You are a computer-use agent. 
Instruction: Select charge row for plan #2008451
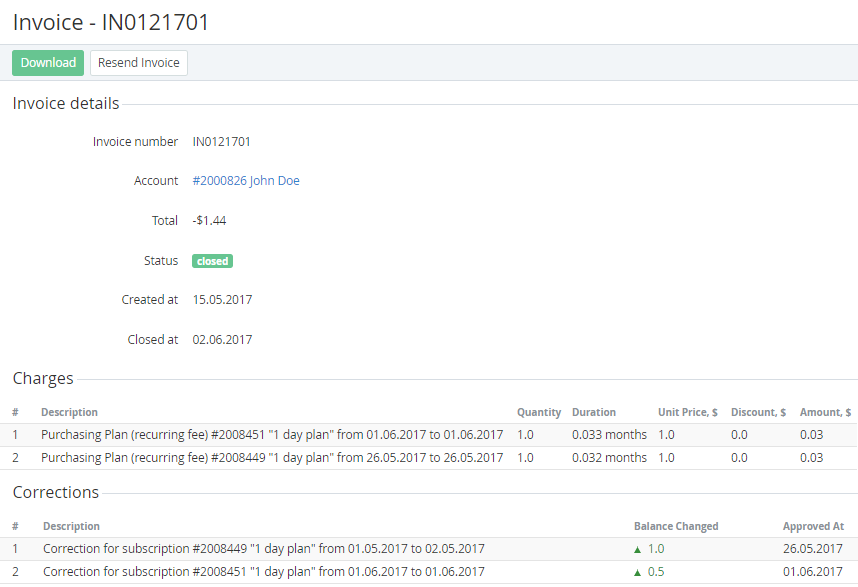272,434
